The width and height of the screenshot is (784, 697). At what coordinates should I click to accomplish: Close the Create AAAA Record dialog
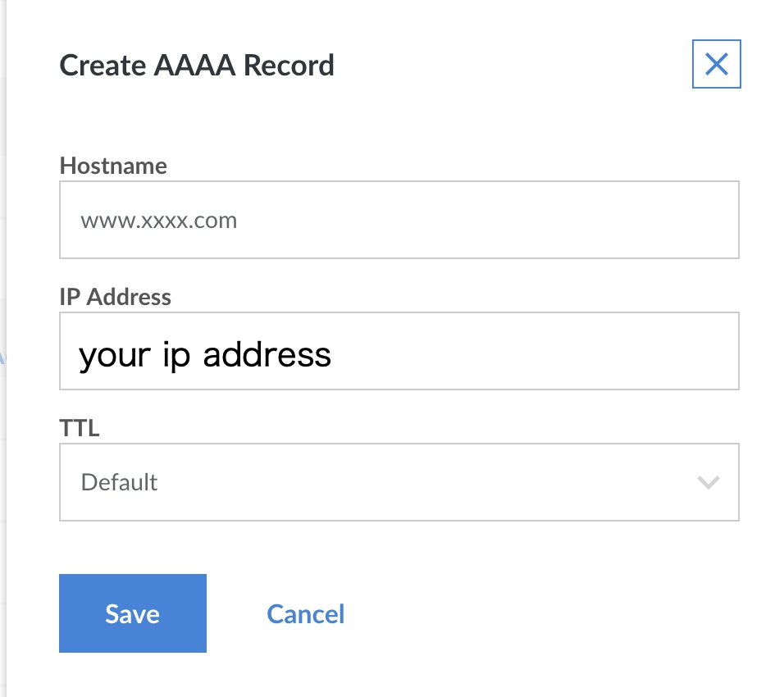pos(716,63)
